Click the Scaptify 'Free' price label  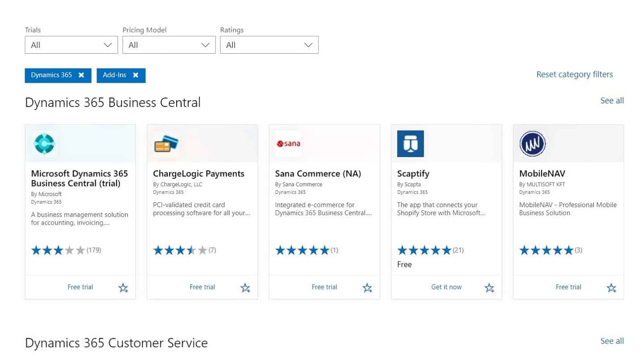click(404, 264)
